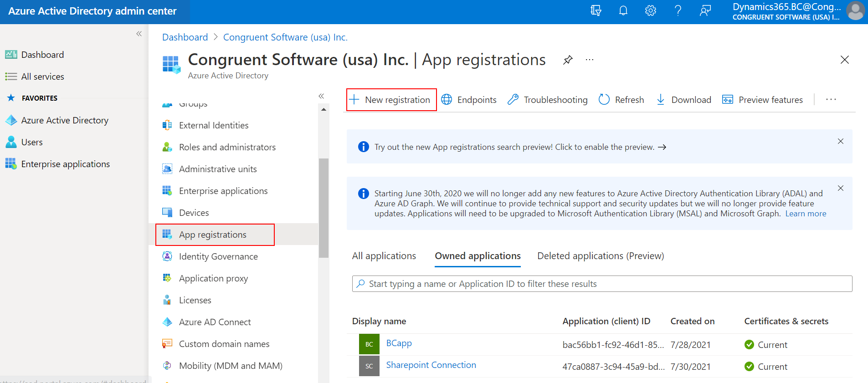868x383 pixels.
Task: Open Administrative units
Action: coord(218,169)
